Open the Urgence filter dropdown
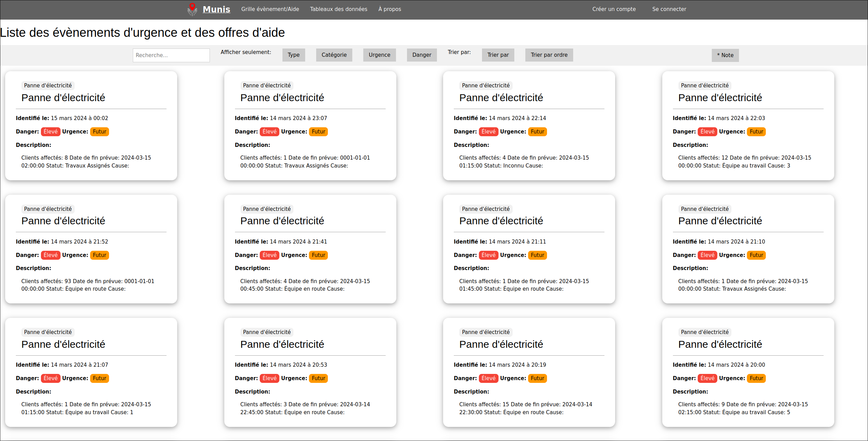Viewport: 868px width, 441px height. [379, 55]
